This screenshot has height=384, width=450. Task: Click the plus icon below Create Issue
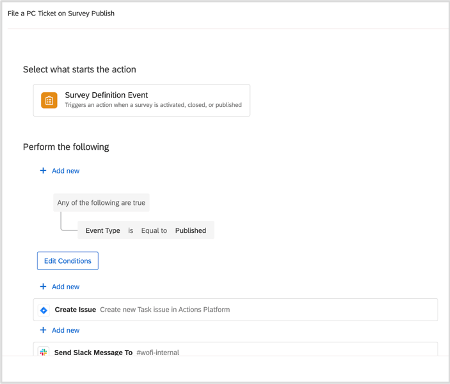point(43,330)
